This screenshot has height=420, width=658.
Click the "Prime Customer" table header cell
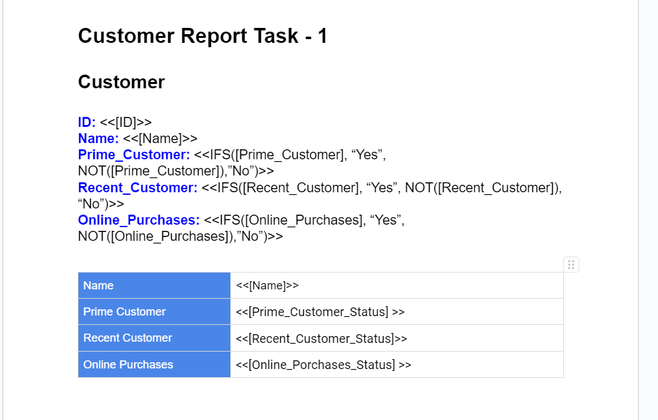tap(154, 311)
